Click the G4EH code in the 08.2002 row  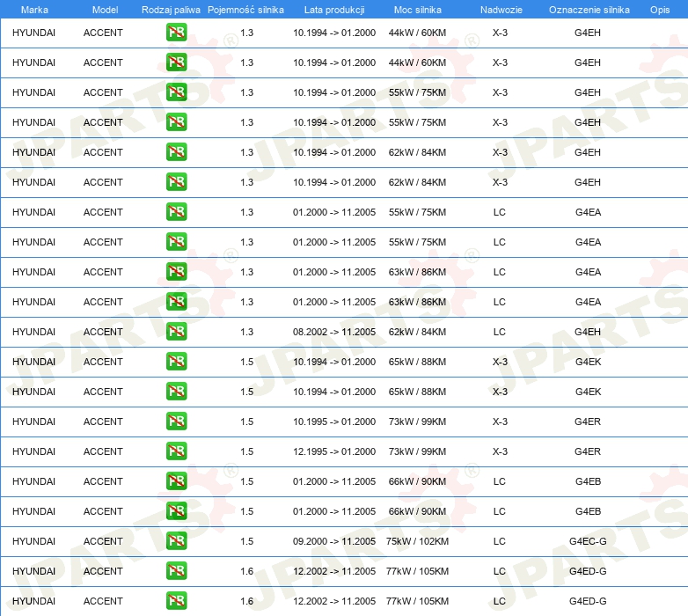pyautogui.click(x=588, y=332)
